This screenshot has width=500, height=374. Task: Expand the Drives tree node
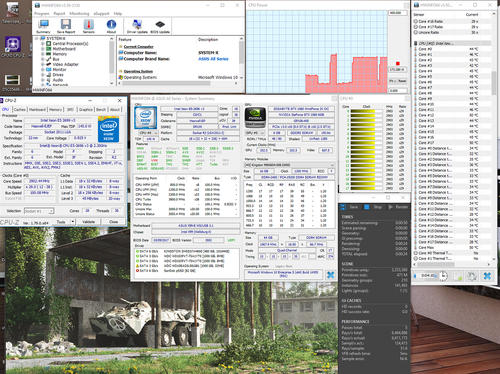pos(43,75)
